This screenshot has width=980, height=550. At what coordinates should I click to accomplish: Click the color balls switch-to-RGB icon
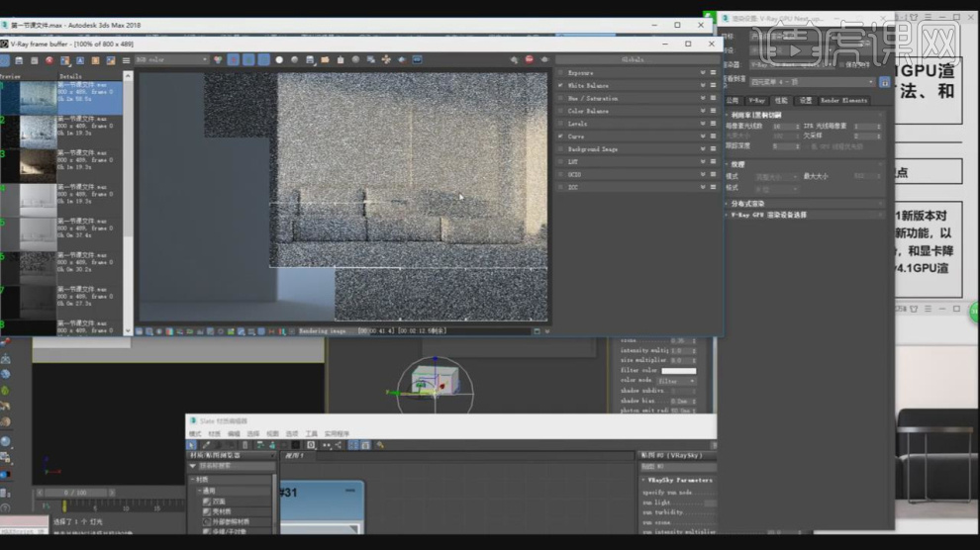pos(218,60)
